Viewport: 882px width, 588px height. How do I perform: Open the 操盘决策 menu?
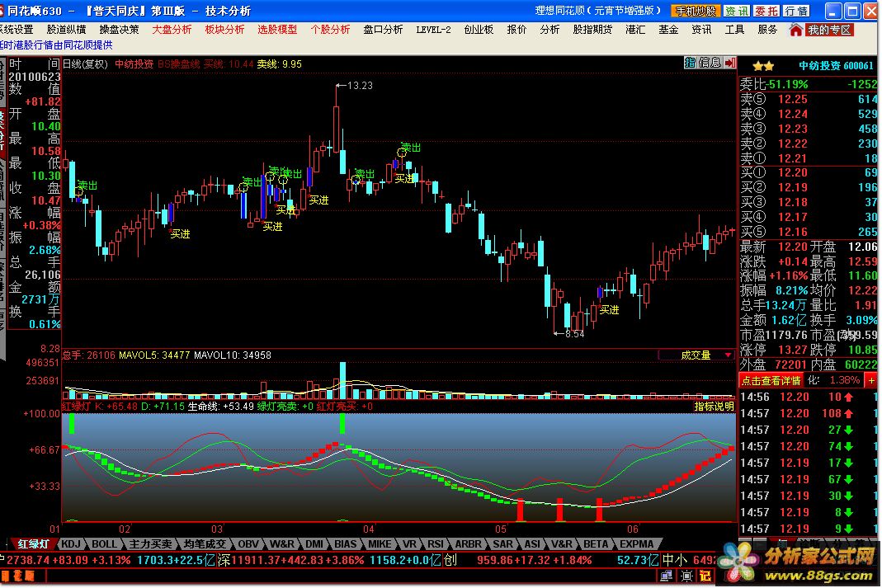click(120, 30)
